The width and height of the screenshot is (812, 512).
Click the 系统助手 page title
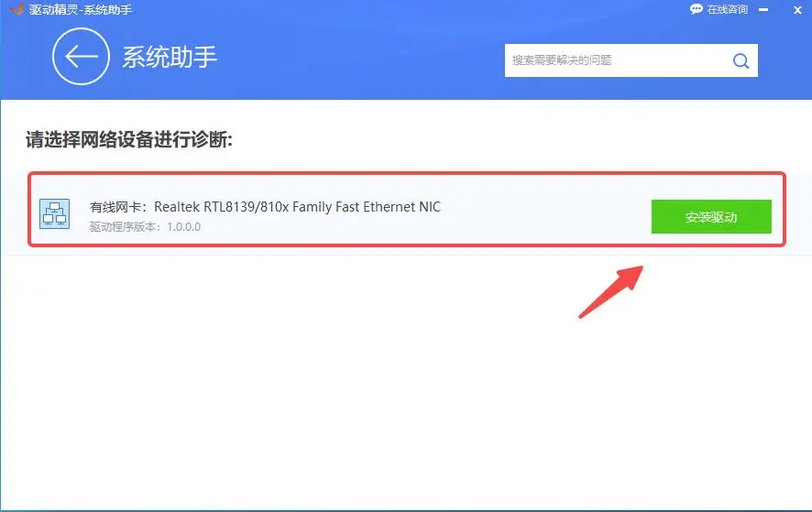point(170,57)
